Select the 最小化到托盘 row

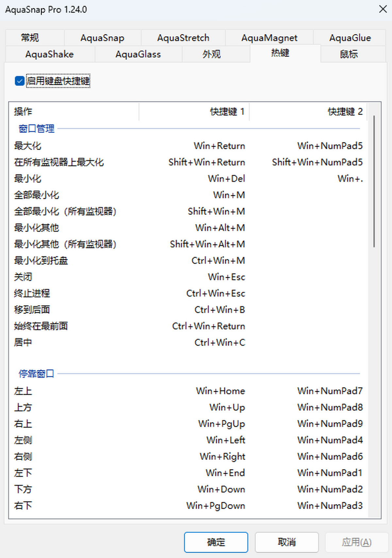(188, 261)
